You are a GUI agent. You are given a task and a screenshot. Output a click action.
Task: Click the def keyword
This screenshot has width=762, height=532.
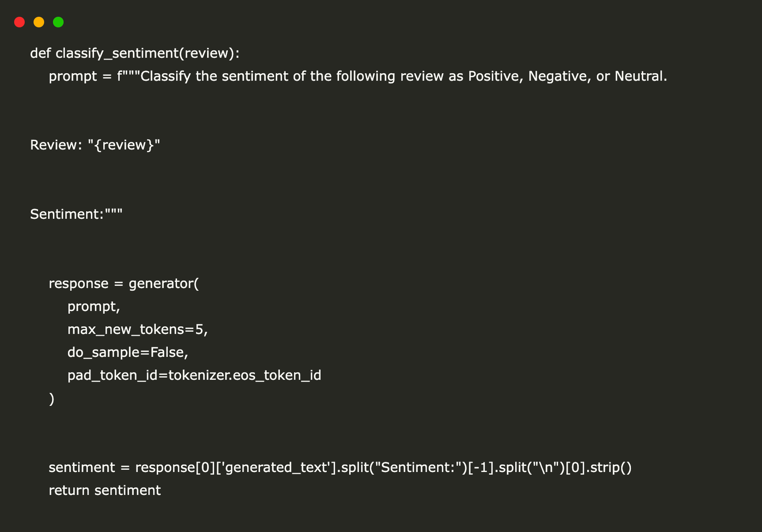click(x=40, y=53)
